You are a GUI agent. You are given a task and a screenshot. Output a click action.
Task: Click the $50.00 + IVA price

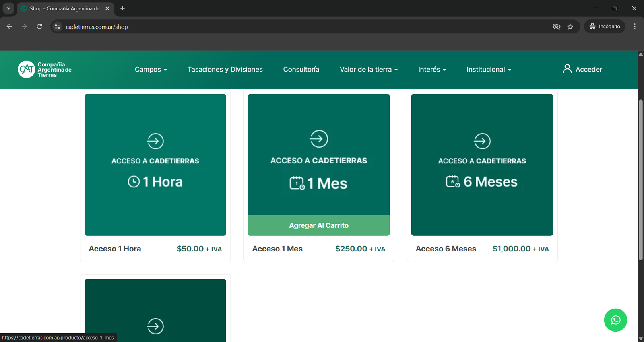[x=199, y=249]
